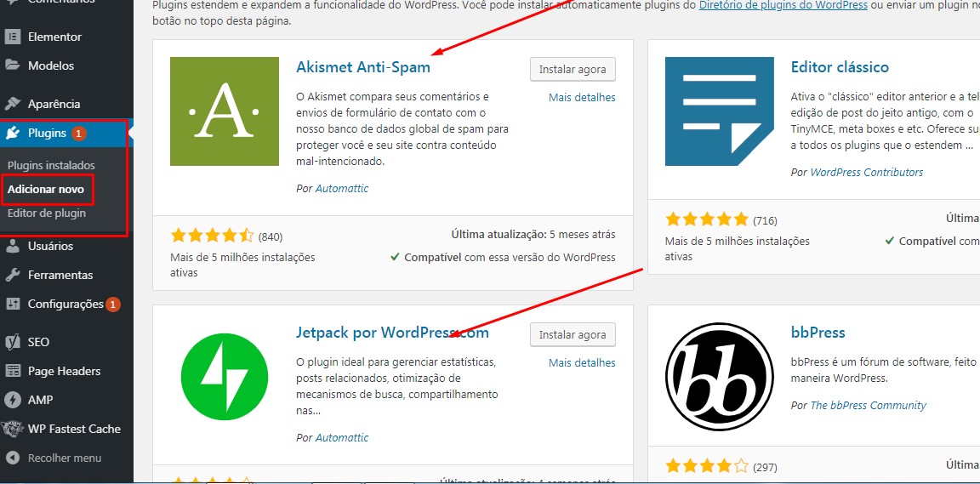The height and width of the screenshot is (484, 980).
Task: Install Jetpack with Instalar agora
Action: pyautogui.click(x=573, y=334)
